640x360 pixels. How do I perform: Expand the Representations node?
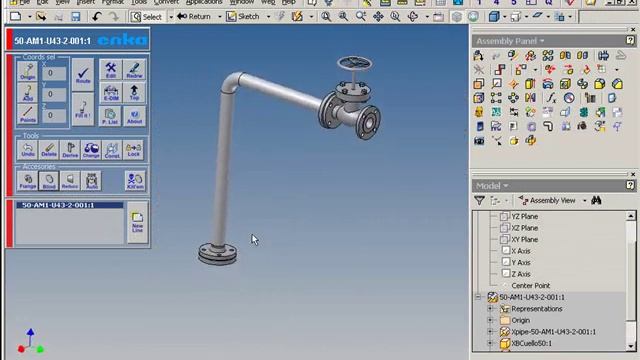tap(491, 309)
